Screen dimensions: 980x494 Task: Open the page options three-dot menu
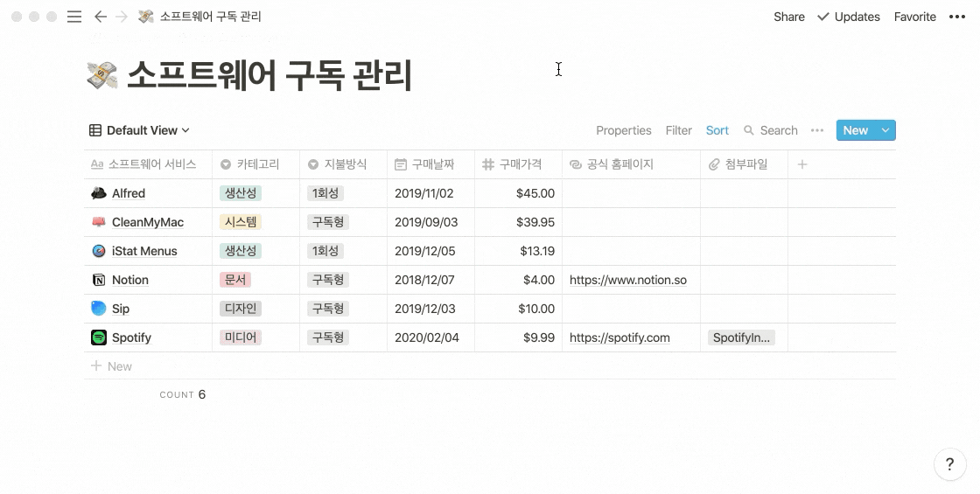tap(957, 17)
